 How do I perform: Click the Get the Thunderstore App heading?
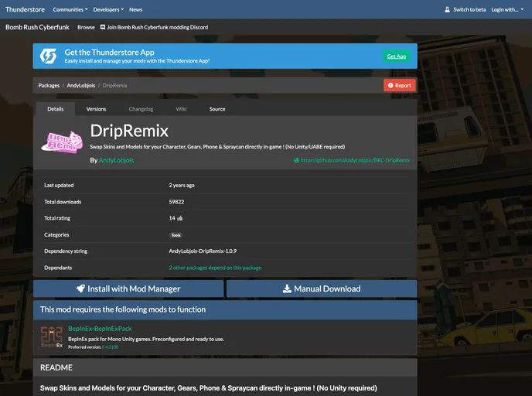(x=109, y=53)
